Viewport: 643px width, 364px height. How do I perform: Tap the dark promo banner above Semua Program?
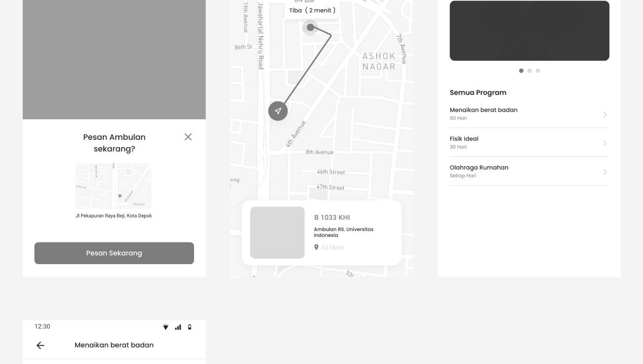(529, 30)
